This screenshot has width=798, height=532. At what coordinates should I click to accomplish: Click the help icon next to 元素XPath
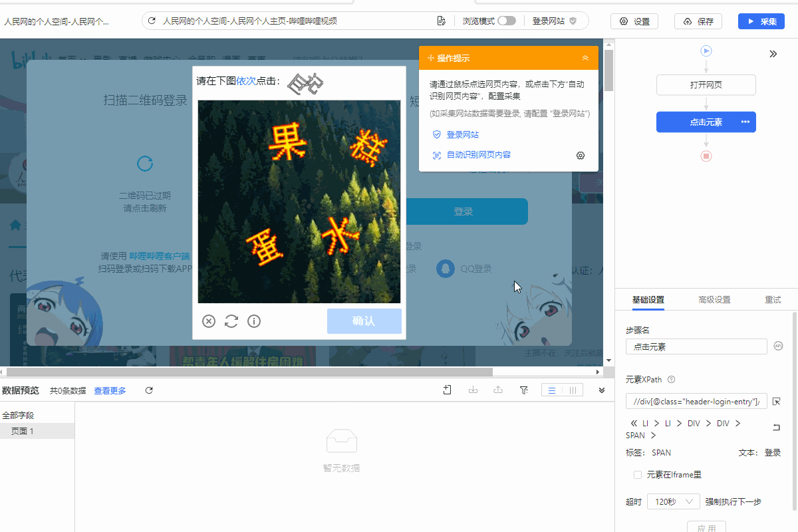pyautogui.click(x=671, y=380)
